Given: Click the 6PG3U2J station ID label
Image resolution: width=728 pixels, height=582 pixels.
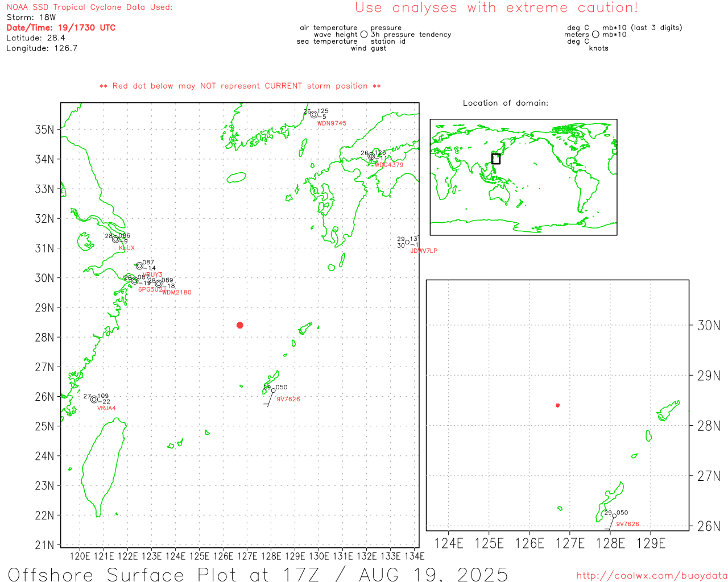Looking at the screenshot, I should (x=152, y=289).
